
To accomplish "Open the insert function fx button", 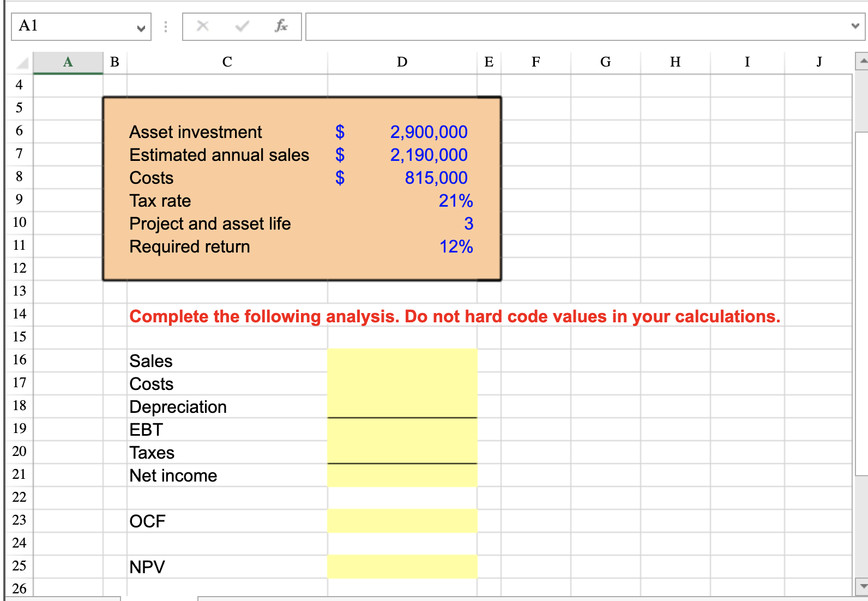I will pyautogui.click(x=281, y=26).
